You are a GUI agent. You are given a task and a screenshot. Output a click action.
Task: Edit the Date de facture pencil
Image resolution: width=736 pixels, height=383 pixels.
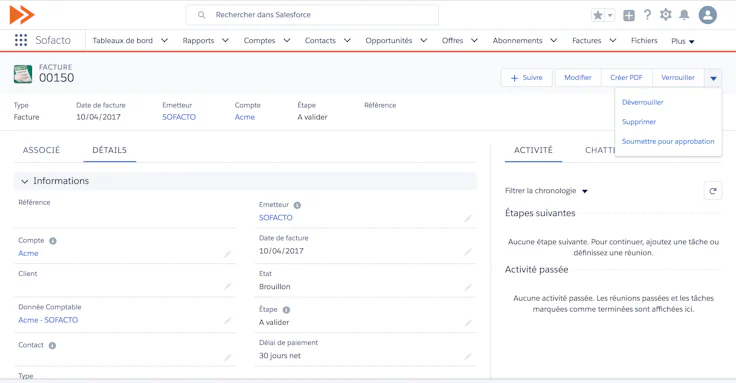click(x=468, y=252)
